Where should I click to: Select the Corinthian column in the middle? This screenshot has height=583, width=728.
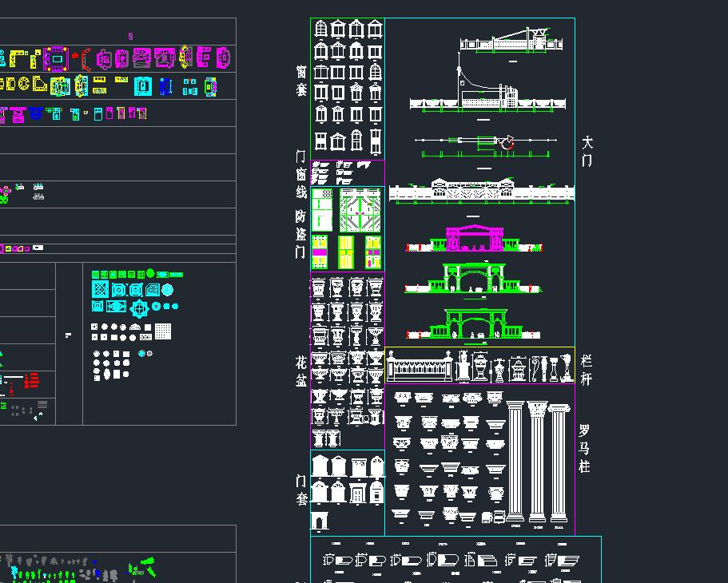pos(537,462)
